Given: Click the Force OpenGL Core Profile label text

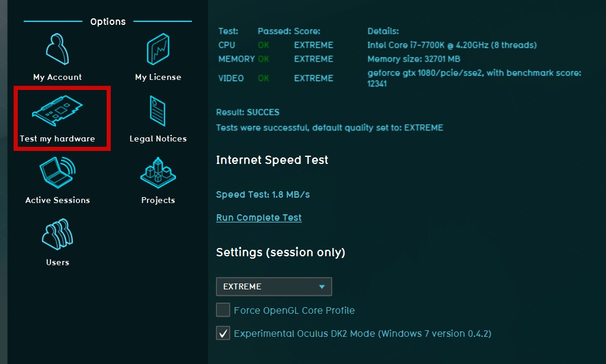Looking at the screenshot, I should [x=294, y=310].
